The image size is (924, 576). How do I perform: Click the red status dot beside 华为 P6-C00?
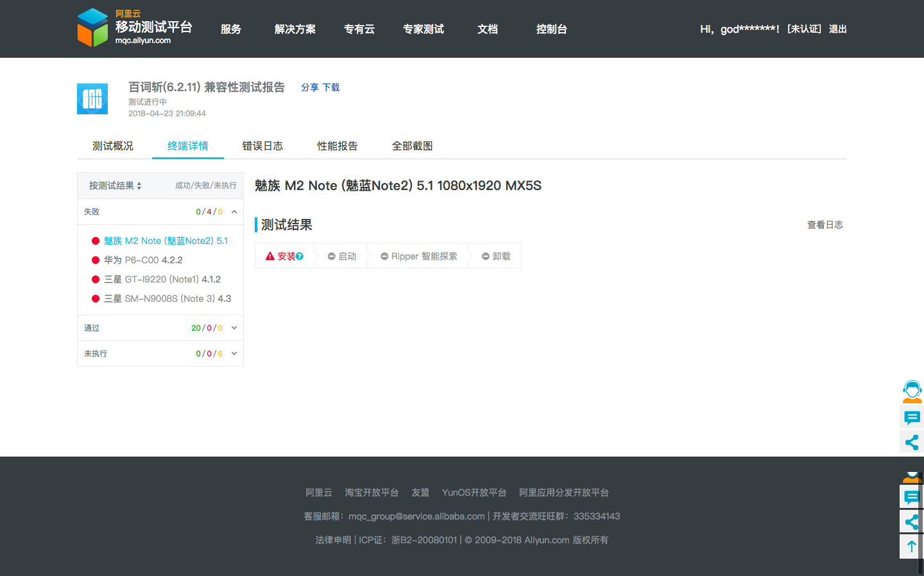pyautogui.click(x=96, y=260)
